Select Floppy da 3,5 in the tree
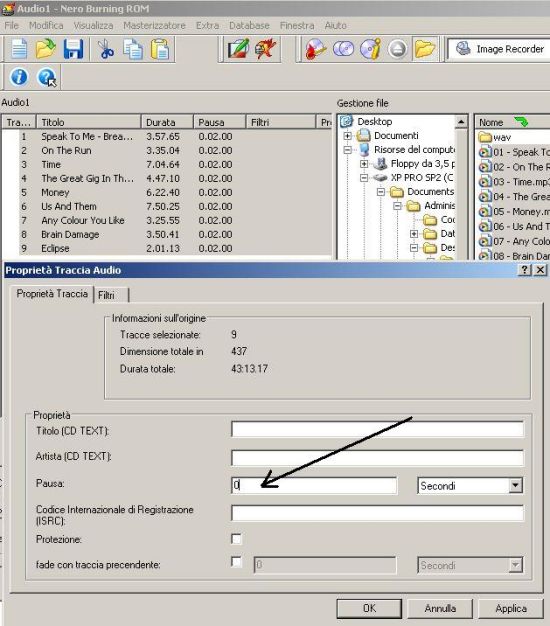550x626 pixels. [x=422, y=163]
